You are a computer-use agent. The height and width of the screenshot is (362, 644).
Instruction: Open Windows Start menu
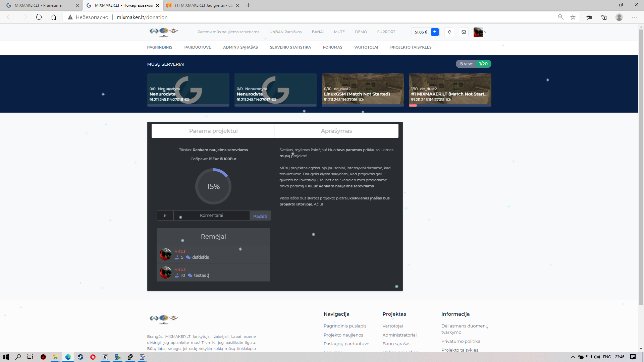tap(6, 357)
